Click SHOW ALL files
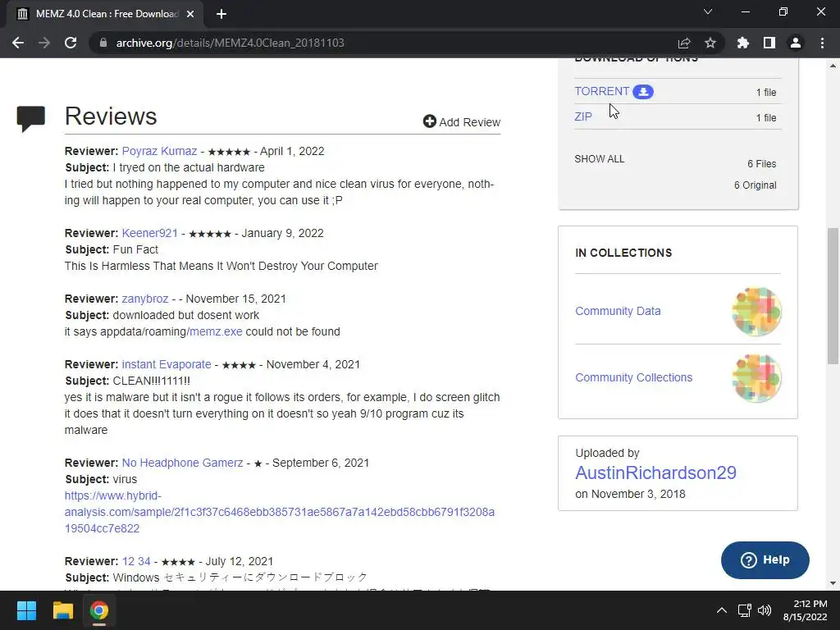Image resolution: width=840 pixels, height=630 pixels. 600,159
